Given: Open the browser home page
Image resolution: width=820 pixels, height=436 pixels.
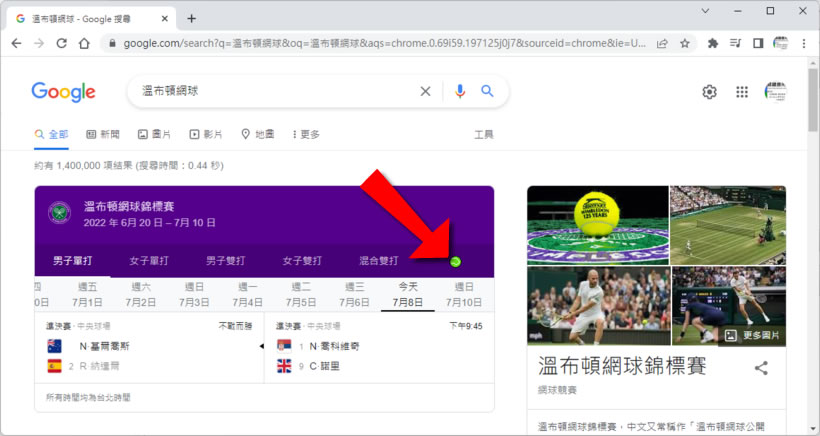Looking at the screenshot, I should click(84, 43).
